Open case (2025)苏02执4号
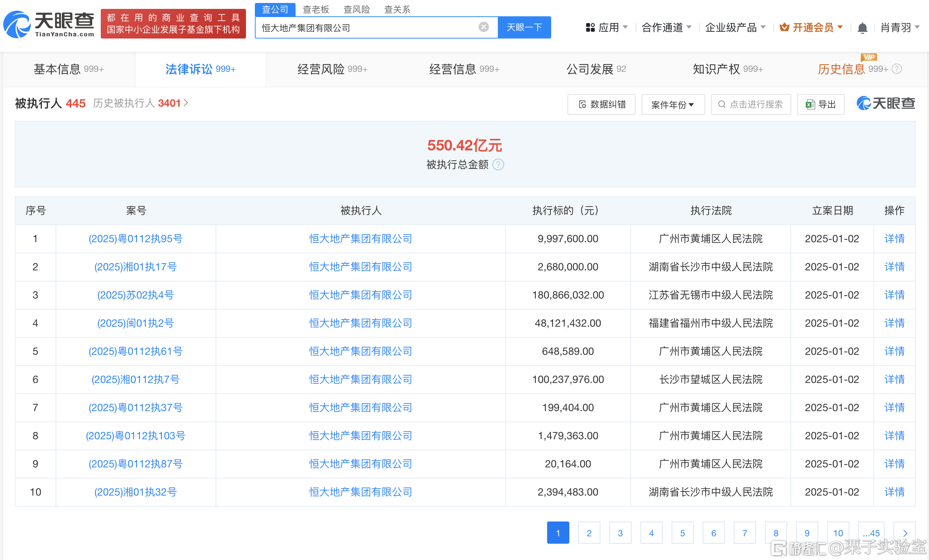The image size is (929, 560). pos(135,295)
